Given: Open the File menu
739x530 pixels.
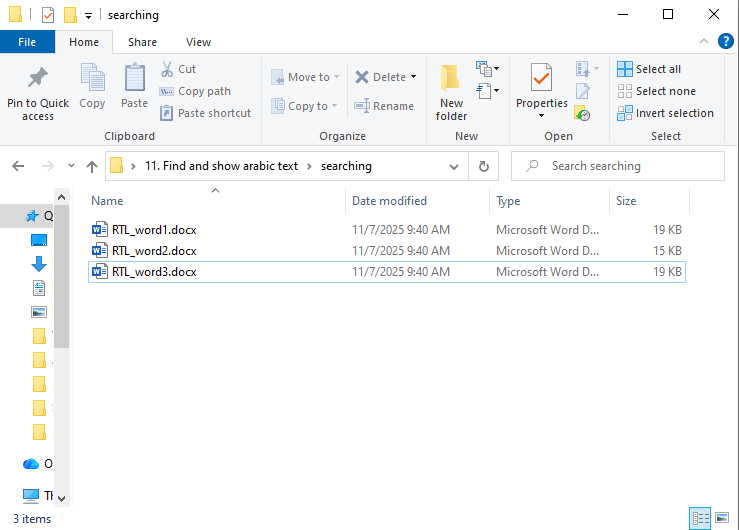Looking at the screenshot, I should pyautogui.click(x=27, y=42).
